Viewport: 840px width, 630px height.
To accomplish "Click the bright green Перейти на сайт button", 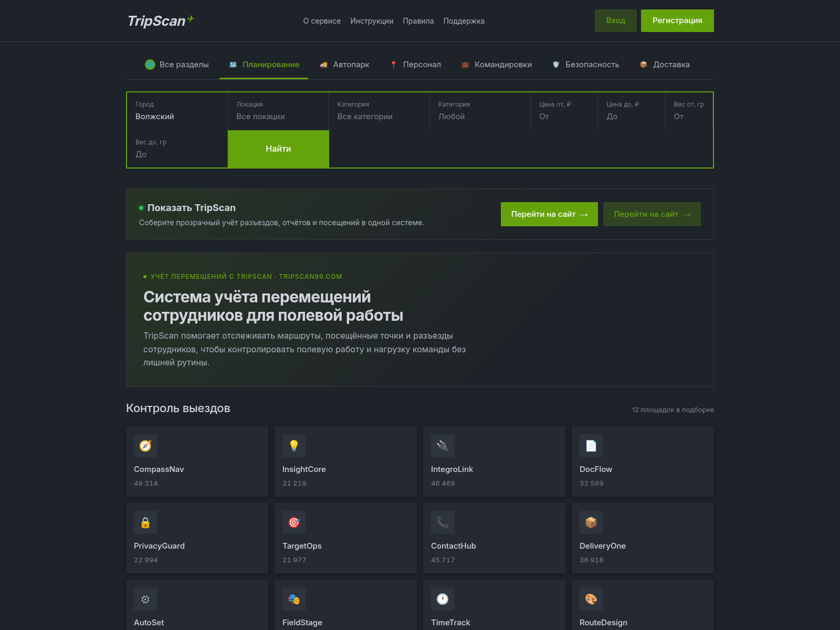I will tap(549, 214).
